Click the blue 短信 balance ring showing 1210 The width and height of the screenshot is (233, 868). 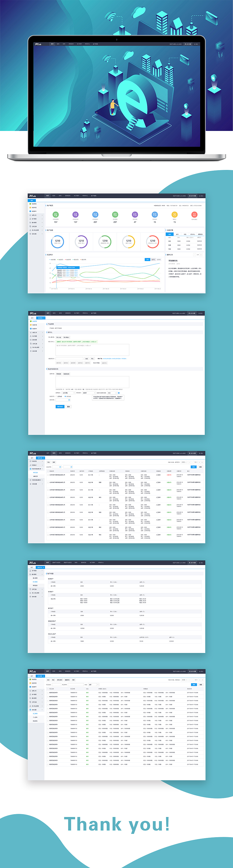point(58,242)
